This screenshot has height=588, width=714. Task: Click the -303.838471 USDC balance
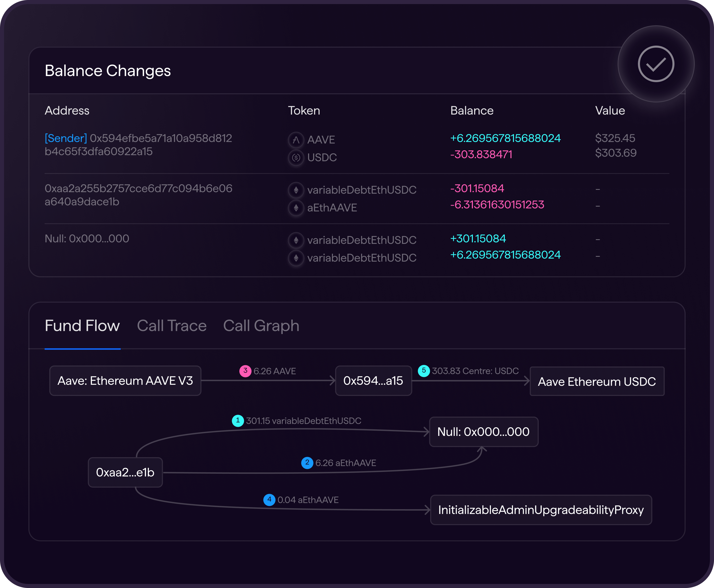[x=481, y=154]
